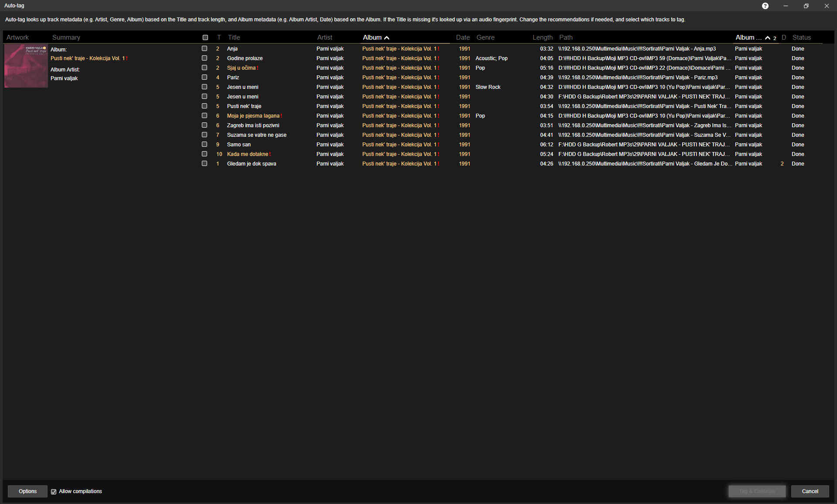The height and width of the screenshot is (504, 837).
Task: Click the help question mark icon
Action: pyautogui.click(x=765, y=6)
